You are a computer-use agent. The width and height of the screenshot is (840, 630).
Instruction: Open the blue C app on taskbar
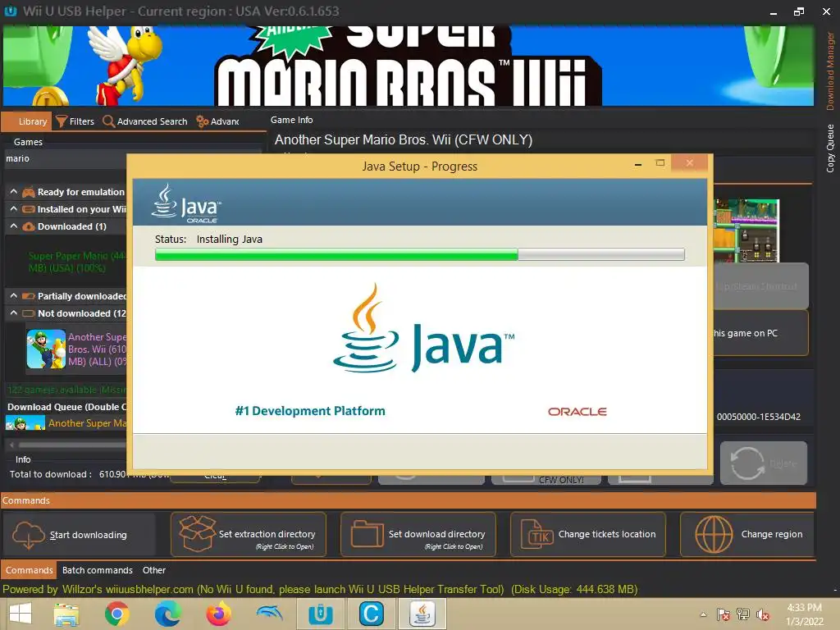pos(371,614)
